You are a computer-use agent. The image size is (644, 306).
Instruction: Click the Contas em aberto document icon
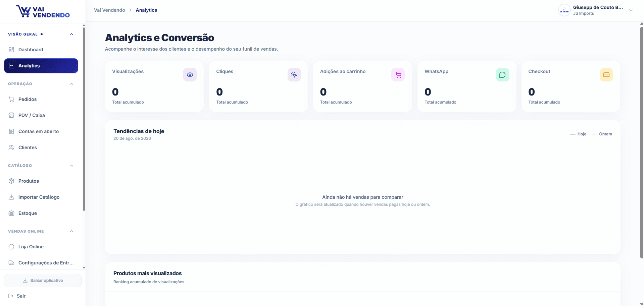coord(11,131)
